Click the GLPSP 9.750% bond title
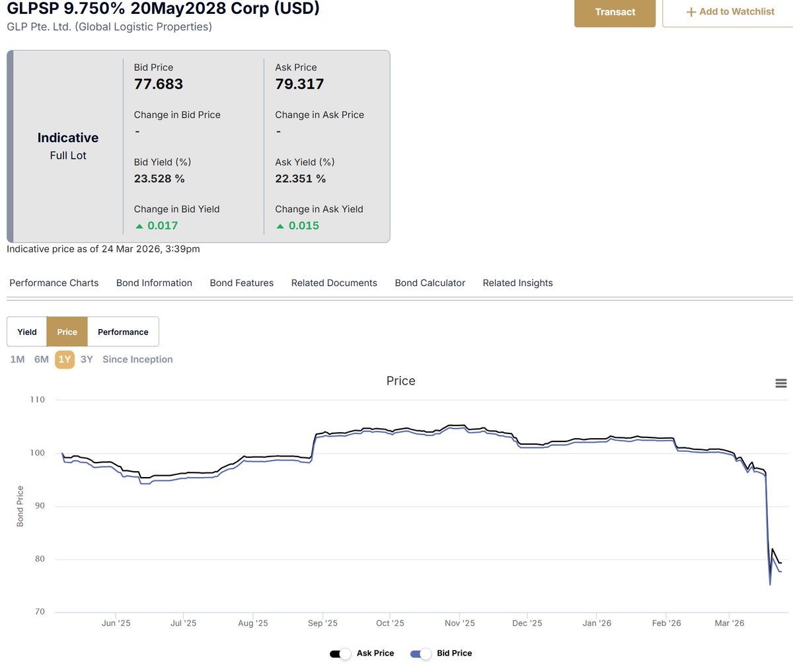793x672 pixels. [163, 9]
